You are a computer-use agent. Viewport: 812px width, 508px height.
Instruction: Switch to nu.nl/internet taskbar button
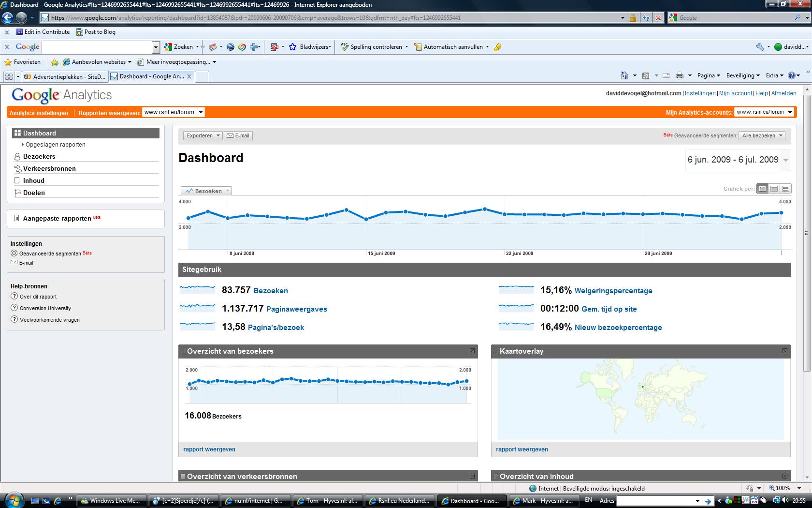pyautogui.click(x=255, y=501)
